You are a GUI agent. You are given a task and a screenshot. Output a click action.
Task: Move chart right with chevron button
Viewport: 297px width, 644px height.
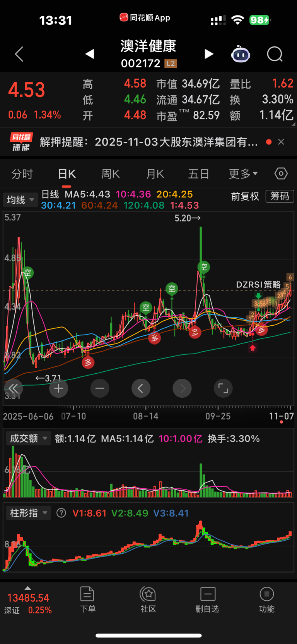click(x=182, y=388)
